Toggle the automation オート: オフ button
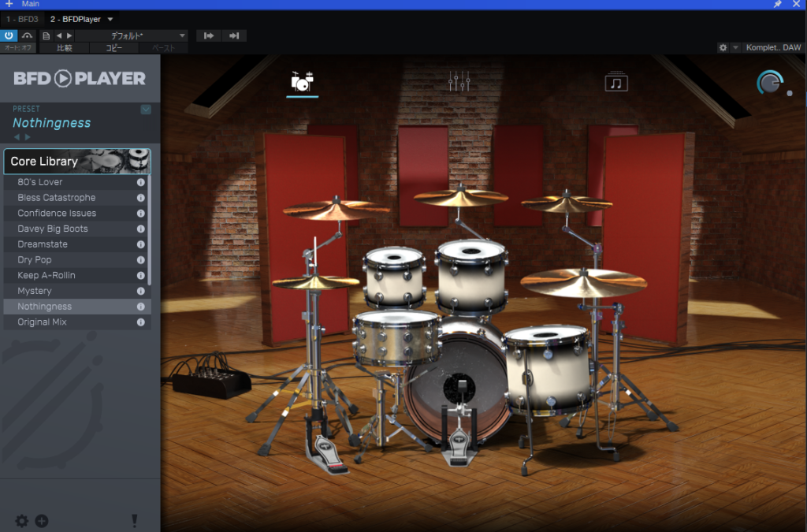 [17, 48]
